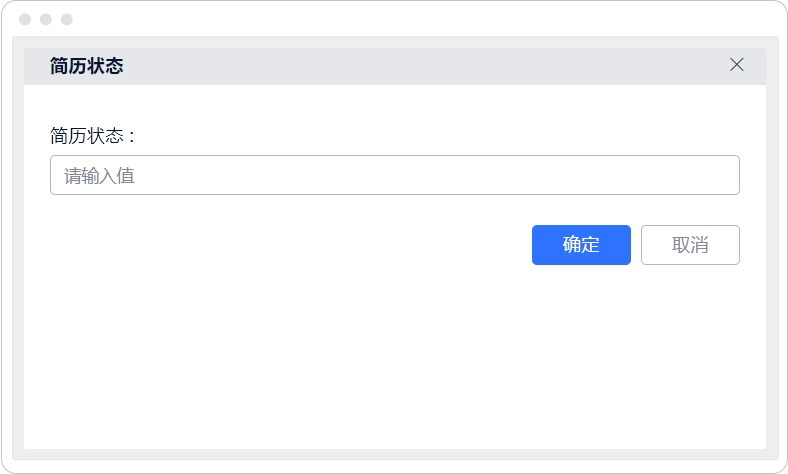Tap the X icon beside the title bar
Screen dimensions: 788x474
[737, 65]
